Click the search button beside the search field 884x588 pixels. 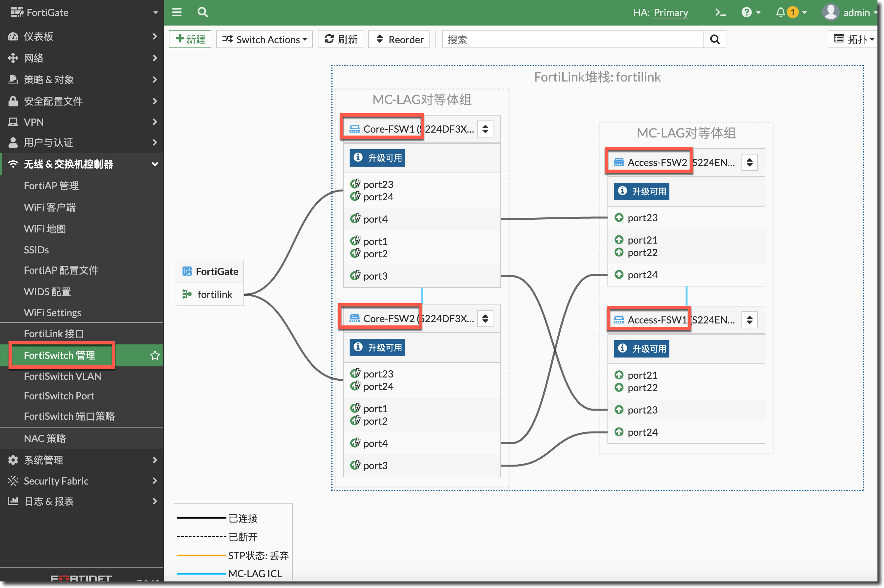click(715, 39)
